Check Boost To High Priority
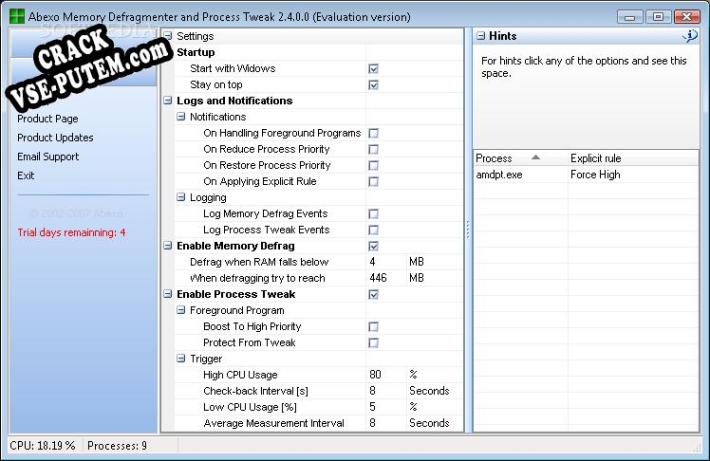Image resolution: width=710 pixels, height=461 pixels. pos(373,327)
